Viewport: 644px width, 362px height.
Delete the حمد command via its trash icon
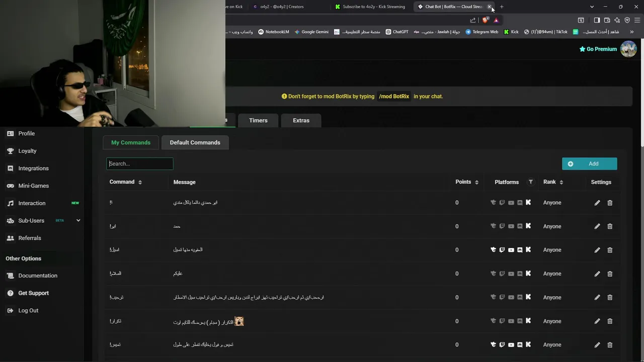(610, 226)
